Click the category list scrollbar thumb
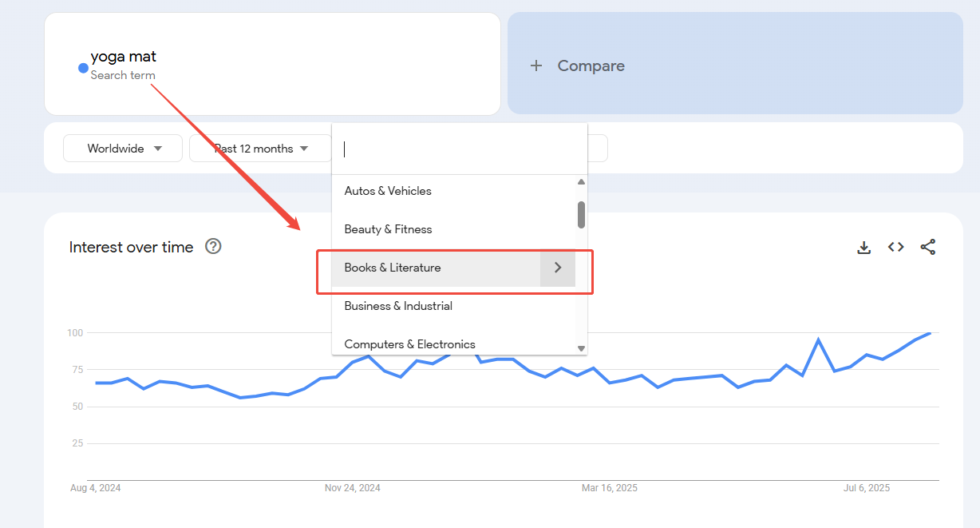This screenshot has height=528, width=980. point(581,214)
